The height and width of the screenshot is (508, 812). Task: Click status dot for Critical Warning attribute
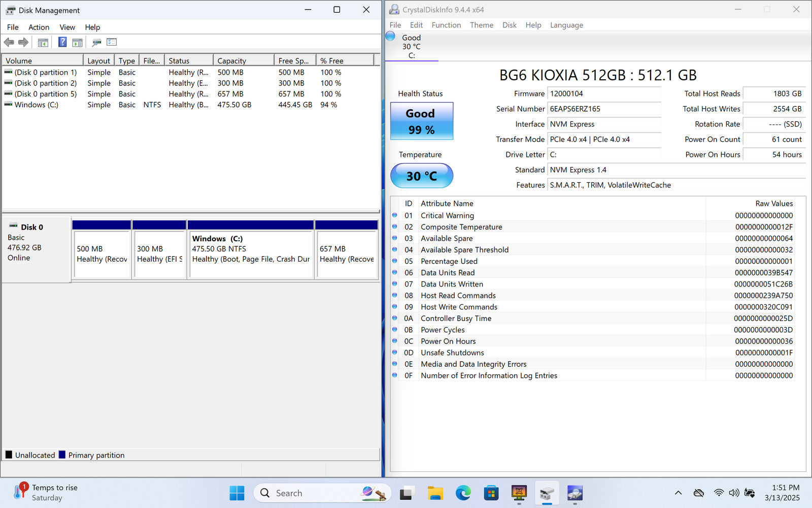click(x=395, y=215)
